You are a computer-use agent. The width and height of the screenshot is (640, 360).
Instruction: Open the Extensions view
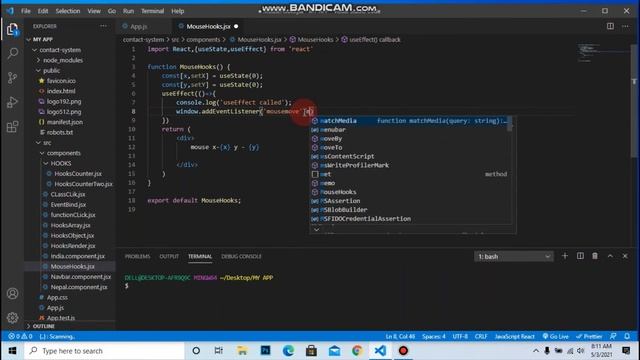click(12, 127)
